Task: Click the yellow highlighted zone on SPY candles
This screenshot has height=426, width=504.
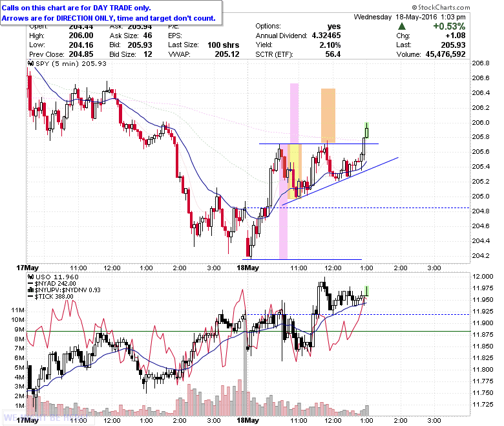Action: [x=294, y=171]
